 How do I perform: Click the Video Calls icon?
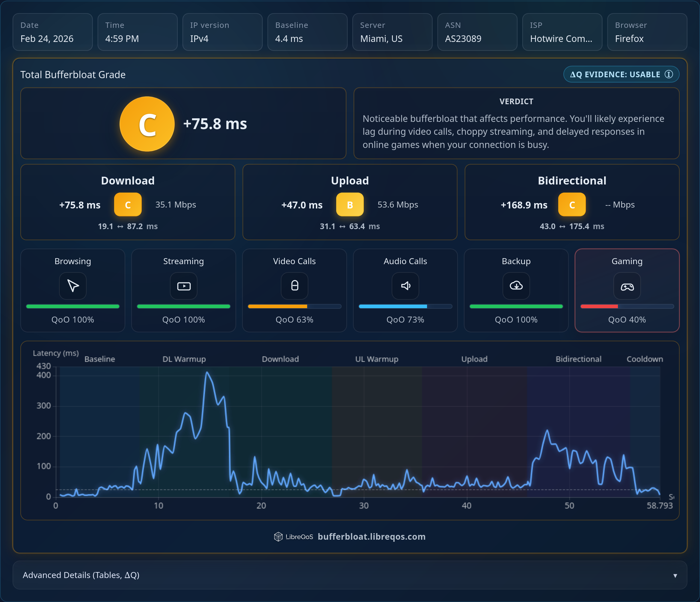[x=294, y=286]
